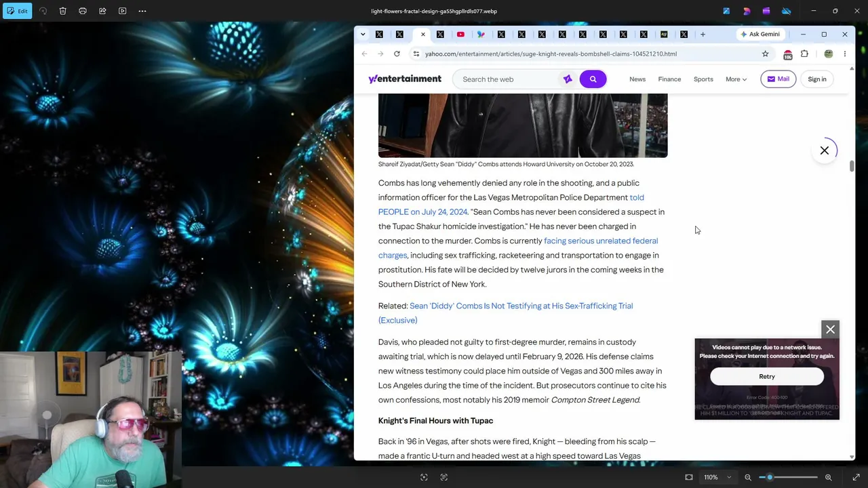Viewport: 868px width, 488px height.
Task: View site information icon in address bar
Action: coord(416,54)
